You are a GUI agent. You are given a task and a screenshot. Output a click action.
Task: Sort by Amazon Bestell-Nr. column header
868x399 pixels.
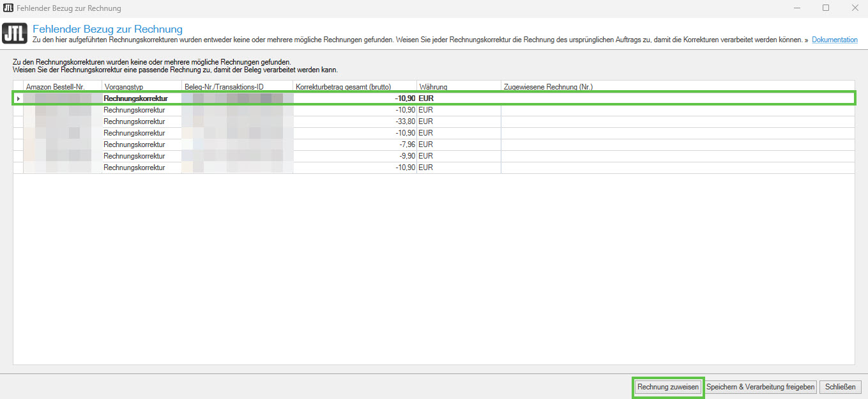[x=55, y=87]
